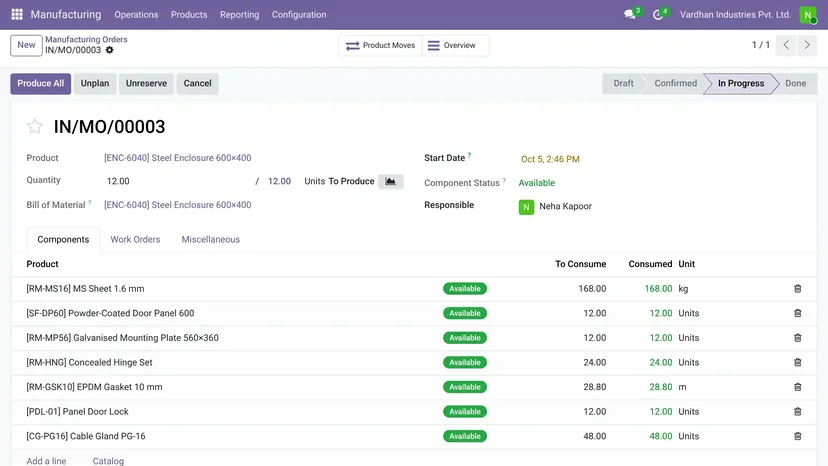Image resolution: width=828 pixels, height=466 pixels.
Task: Click the Component Status help question mark
Action: click(504, 180)
